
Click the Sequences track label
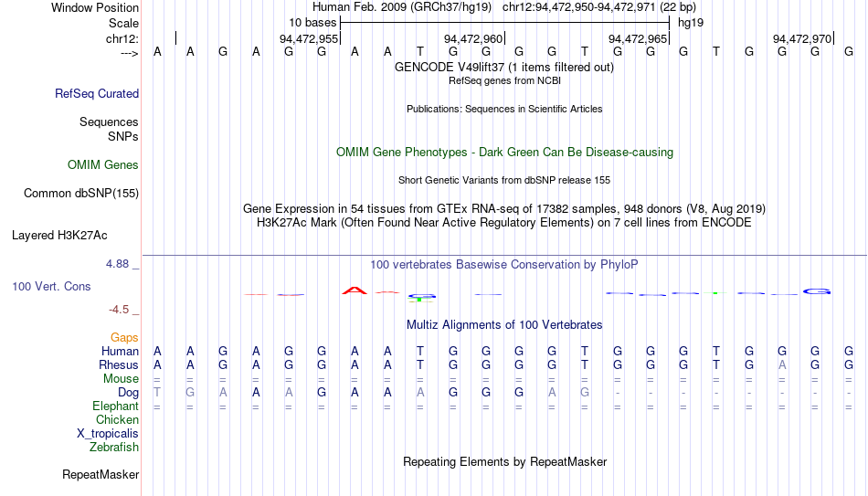109,121
